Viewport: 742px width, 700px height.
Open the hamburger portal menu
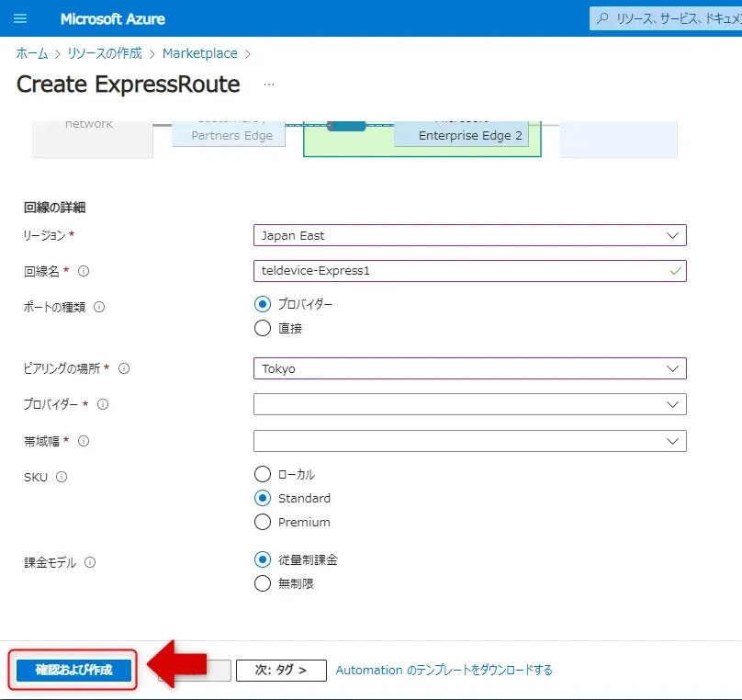(20, 18)
